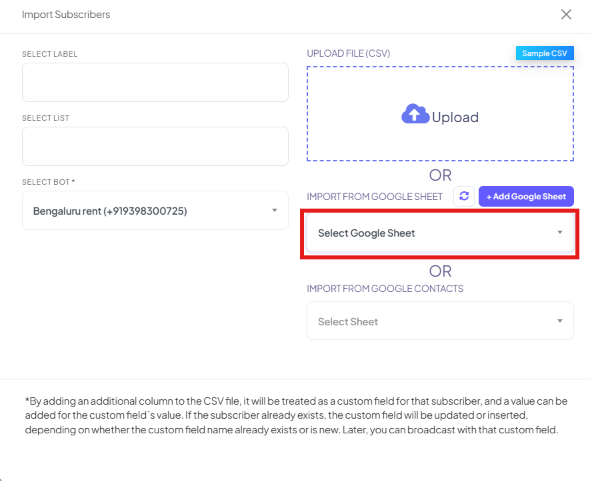
Task: Click the Import From Google Sheet label
Action: click(375, 197)
